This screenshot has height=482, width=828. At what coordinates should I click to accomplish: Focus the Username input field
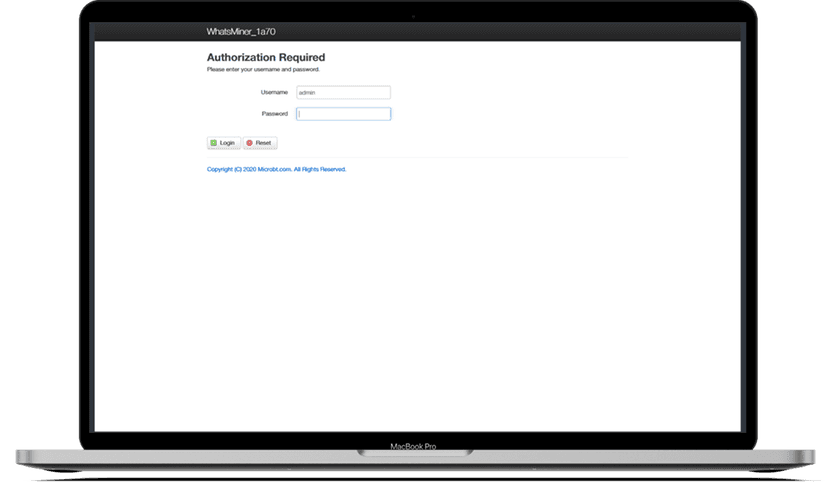click(343, 92)
